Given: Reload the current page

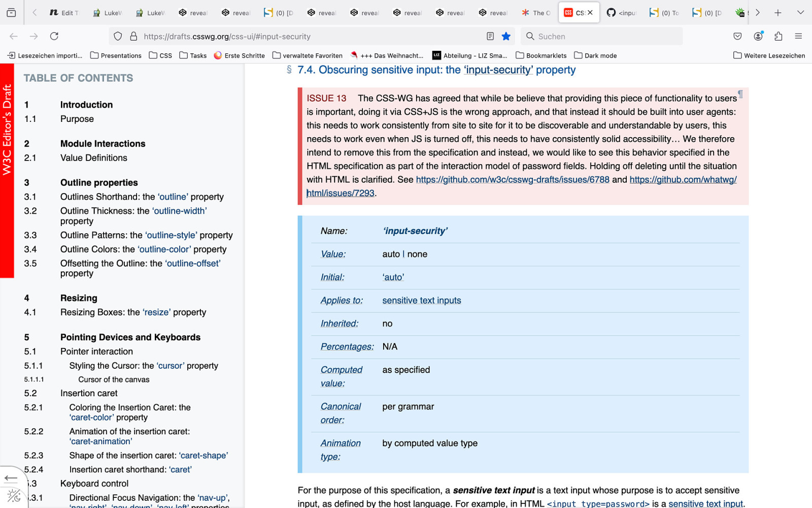Looking at the screenshot, I should (54, 36).
